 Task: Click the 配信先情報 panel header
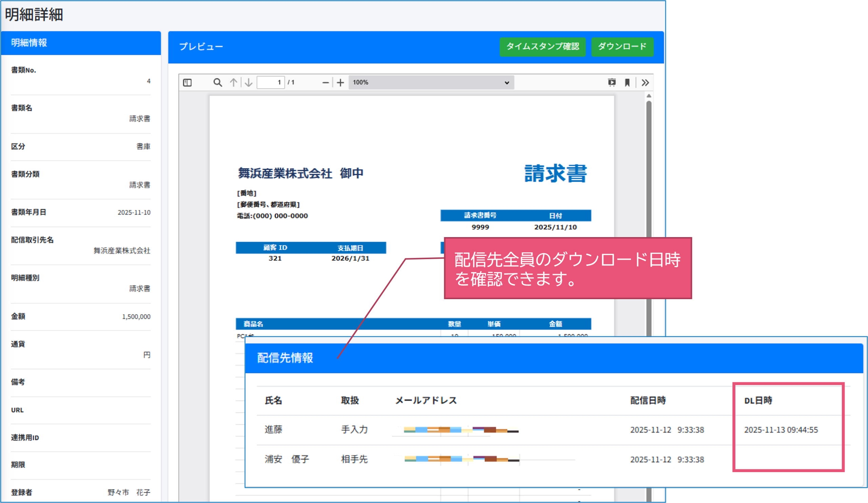click(285, 358)
